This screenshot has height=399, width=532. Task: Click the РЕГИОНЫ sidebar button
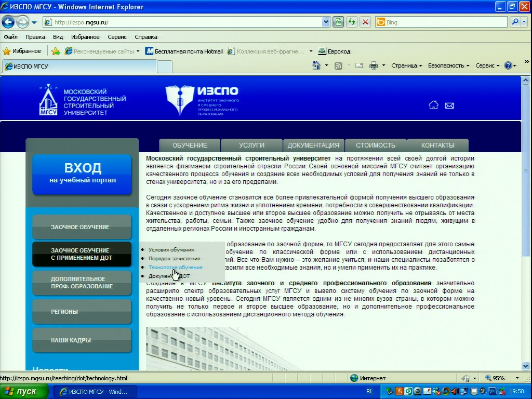click(x=82, y=312)
